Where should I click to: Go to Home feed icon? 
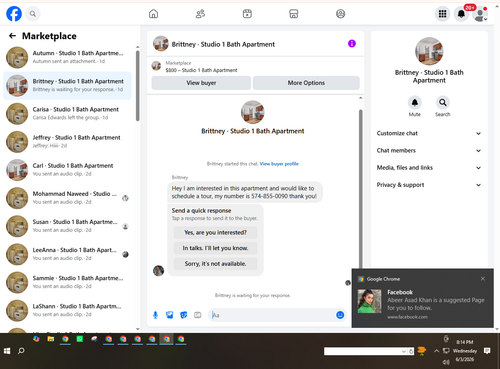click(153, 14)
